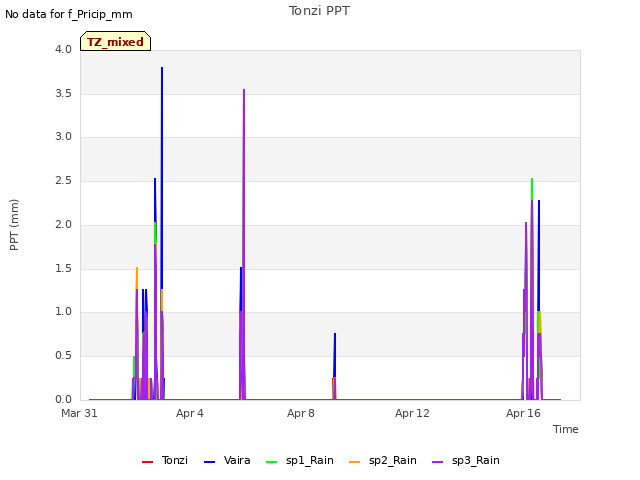Click the green sp1_Rain legend line marker

coord(271,462)
